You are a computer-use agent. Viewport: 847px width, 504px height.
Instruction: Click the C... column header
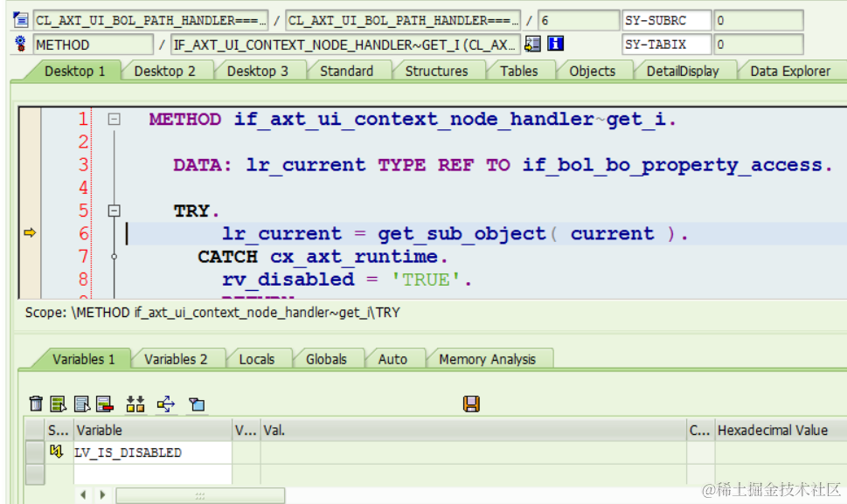pos(701,430)
